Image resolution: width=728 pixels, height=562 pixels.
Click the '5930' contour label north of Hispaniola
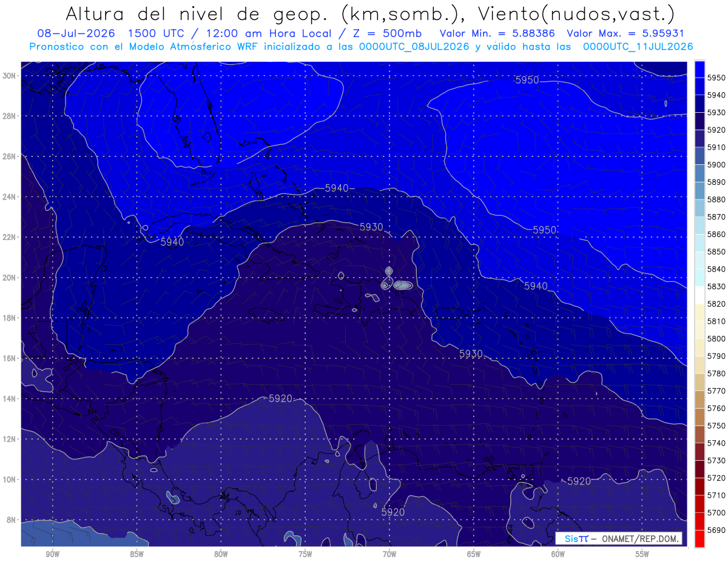[371, 227]
